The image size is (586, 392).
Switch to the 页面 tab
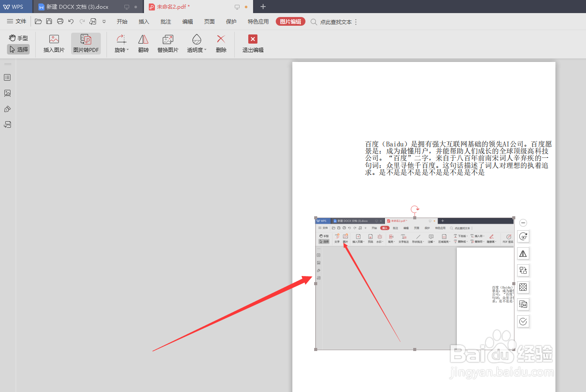209,21
